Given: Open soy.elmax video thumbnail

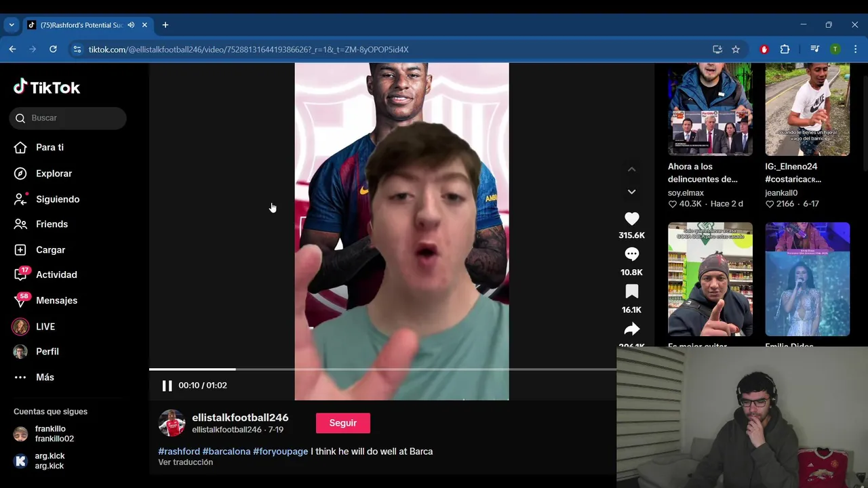Looking at the screenshot, I should 710,109.
